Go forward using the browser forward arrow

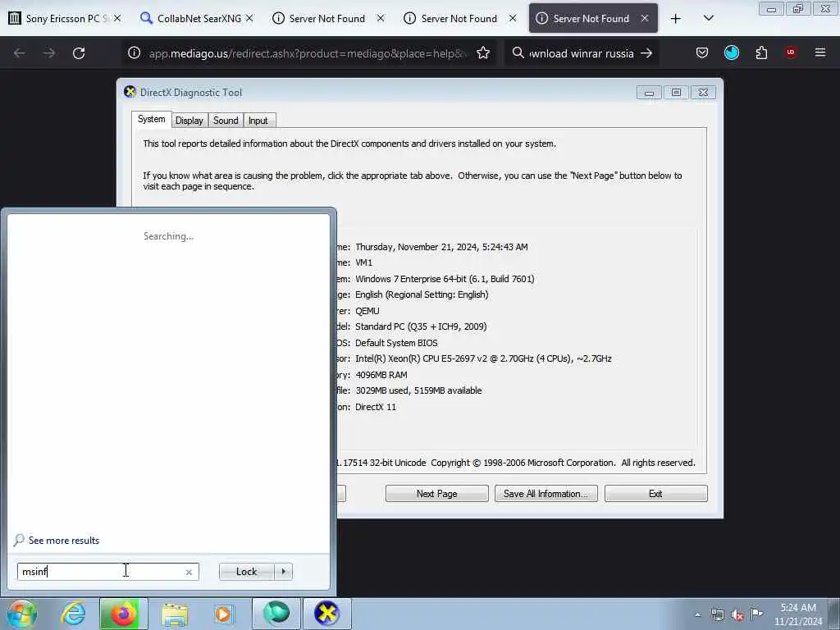[48, 53]
